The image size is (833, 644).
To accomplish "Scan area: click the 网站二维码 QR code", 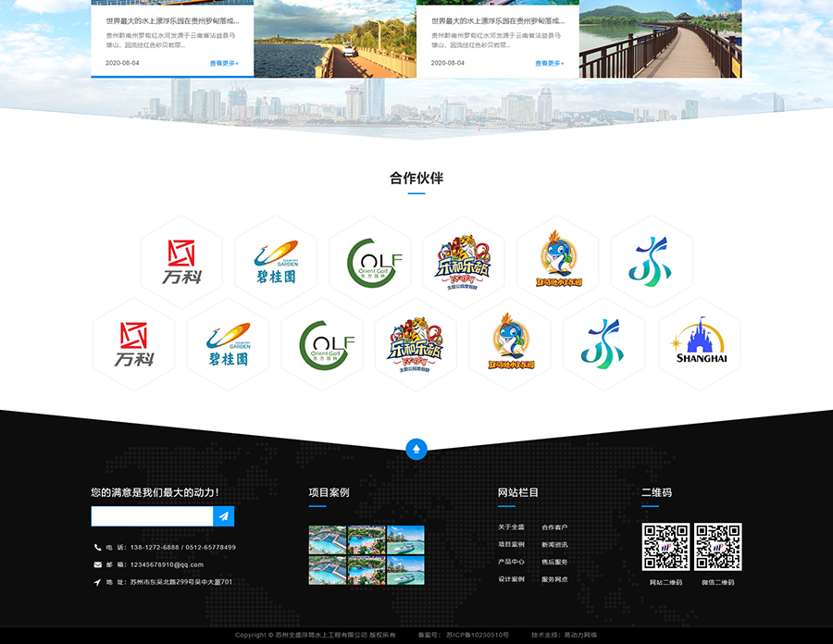I will pyautogui.click(x=667, y=548).
